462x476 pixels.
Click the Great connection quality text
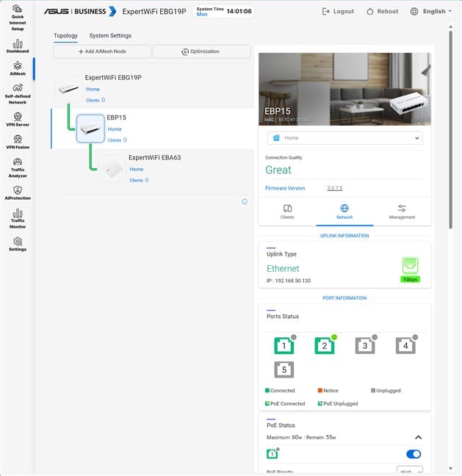278,170
